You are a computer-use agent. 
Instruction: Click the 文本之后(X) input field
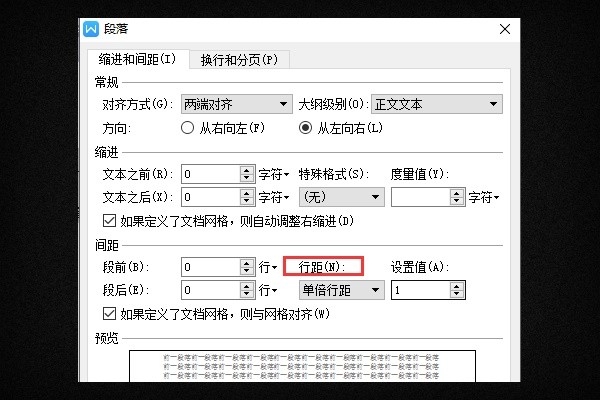tap(211, 197)
